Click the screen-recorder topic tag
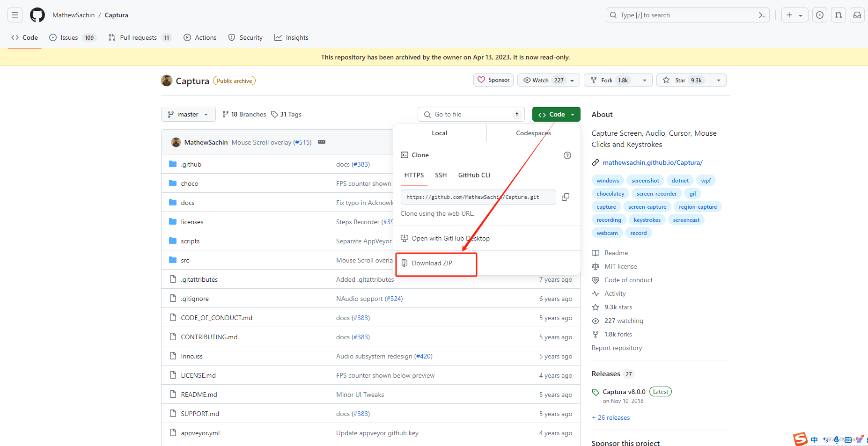 [656, 194]
